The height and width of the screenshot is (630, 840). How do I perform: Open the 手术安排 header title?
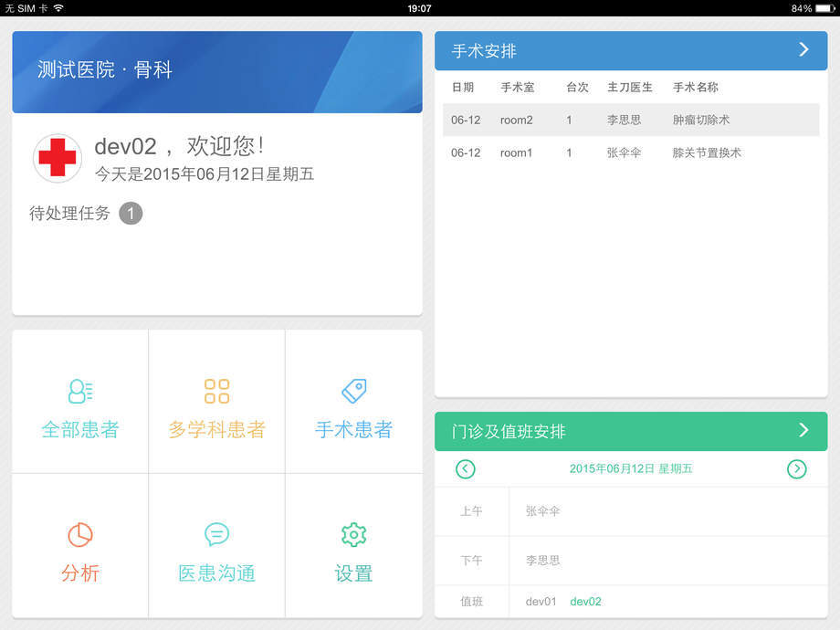[x=484, y=51]
